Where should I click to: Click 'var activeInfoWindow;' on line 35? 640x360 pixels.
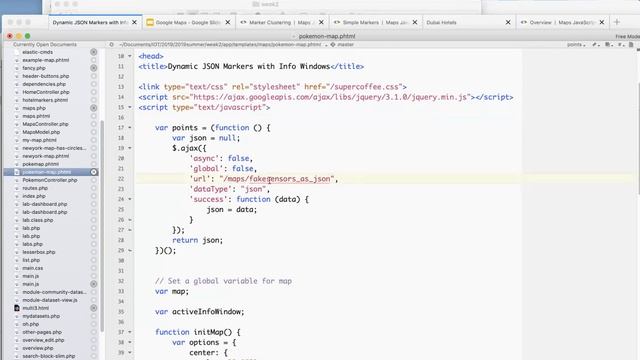(200, 312)
